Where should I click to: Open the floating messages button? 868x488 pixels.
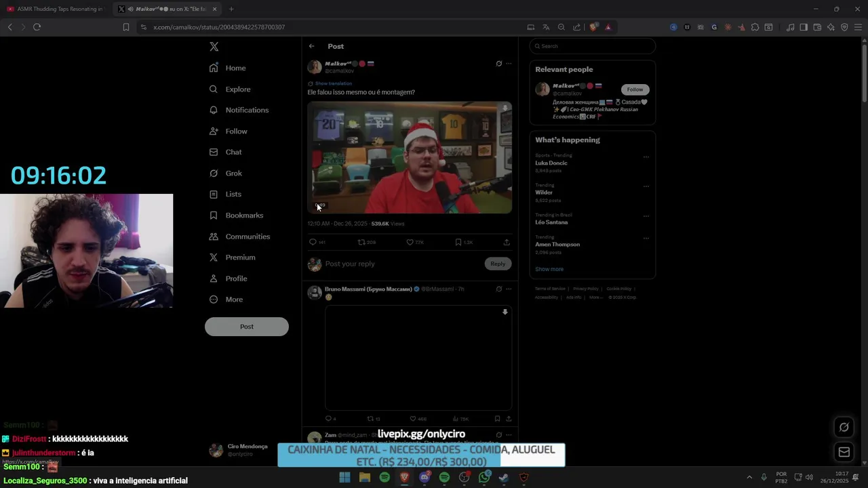point(844,452)
